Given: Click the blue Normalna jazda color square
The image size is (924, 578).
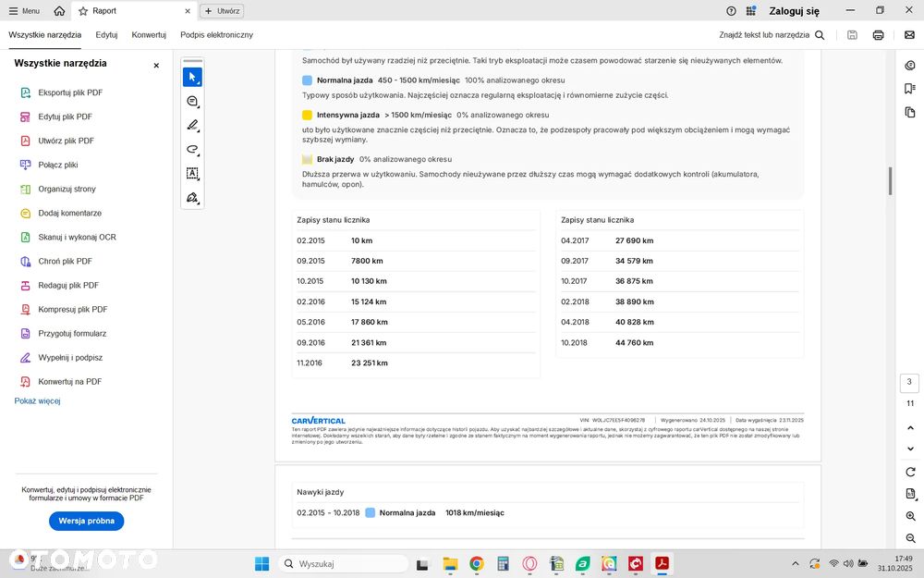Looking at the screenshot, I should click(307, 80).
